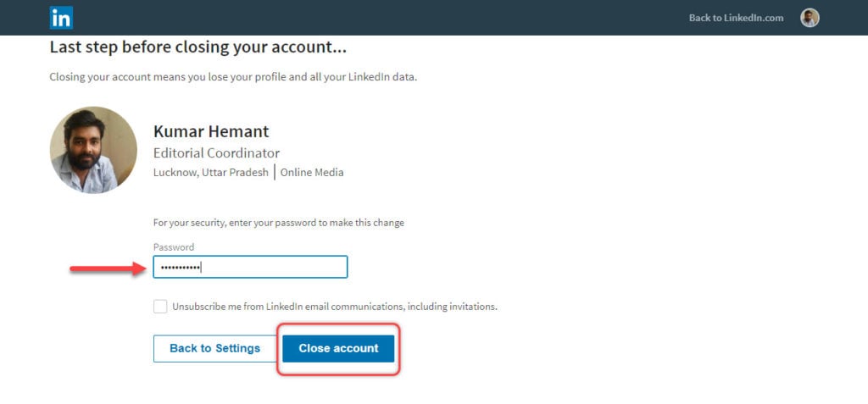The width and height of the screenshot is (868, 404).
Task: Focus the Password input field
Action: coord(250,267)
